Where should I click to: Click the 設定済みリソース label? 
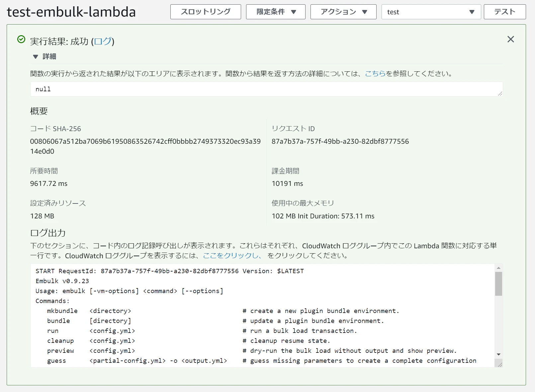coord(58,203)
